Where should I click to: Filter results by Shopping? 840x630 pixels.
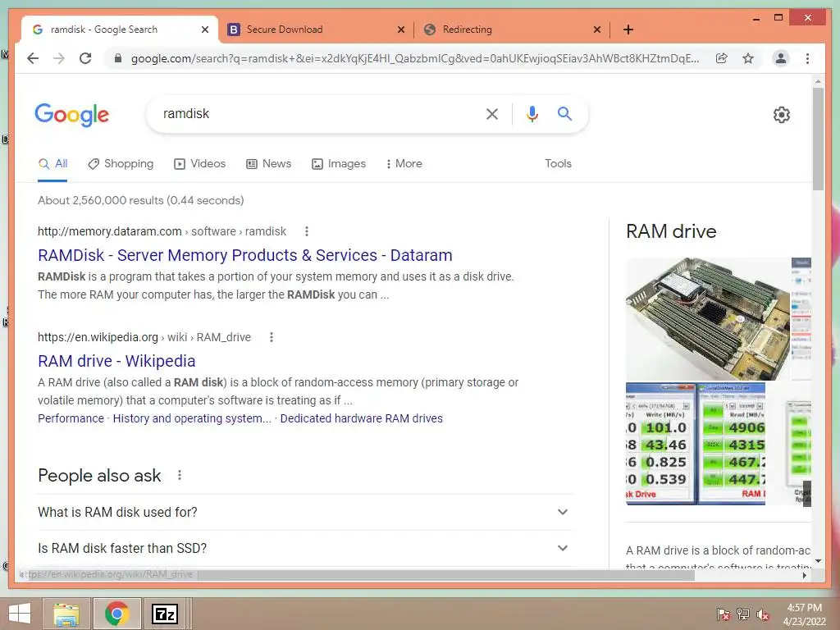click(x=121, y=164)
